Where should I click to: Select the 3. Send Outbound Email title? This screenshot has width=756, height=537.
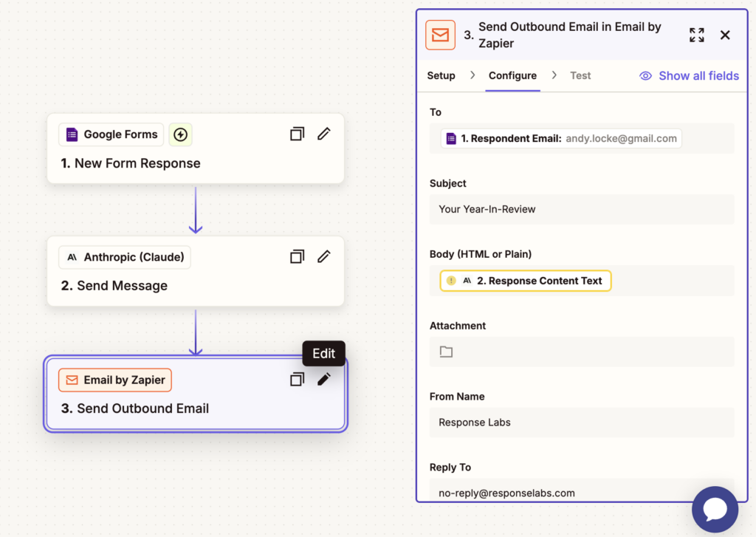[135, 408]
